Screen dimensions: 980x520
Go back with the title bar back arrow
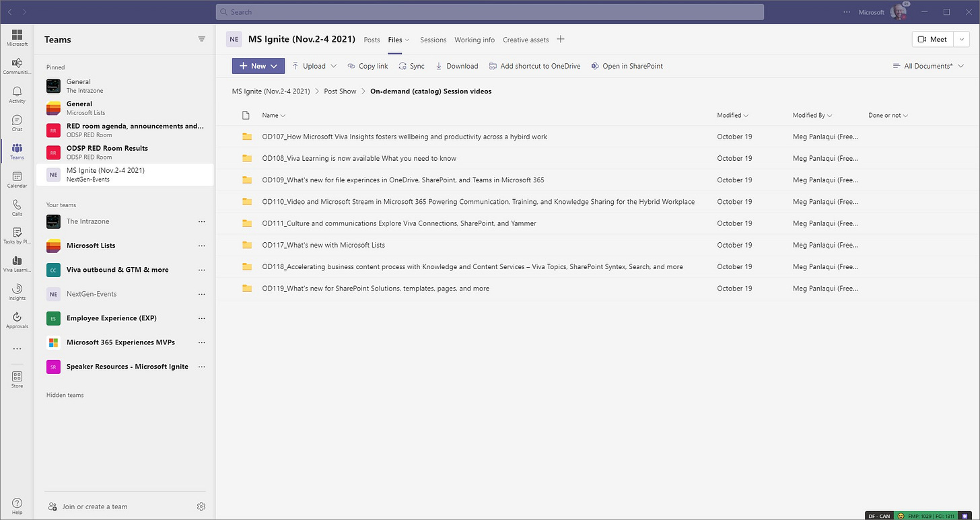[x=10, y=11]
